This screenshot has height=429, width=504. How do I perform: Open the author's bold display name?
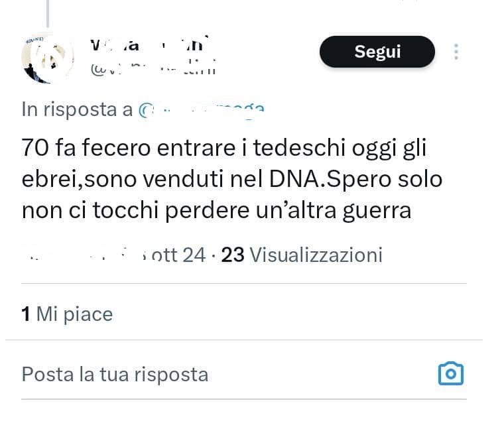click(x=149, y=44)
